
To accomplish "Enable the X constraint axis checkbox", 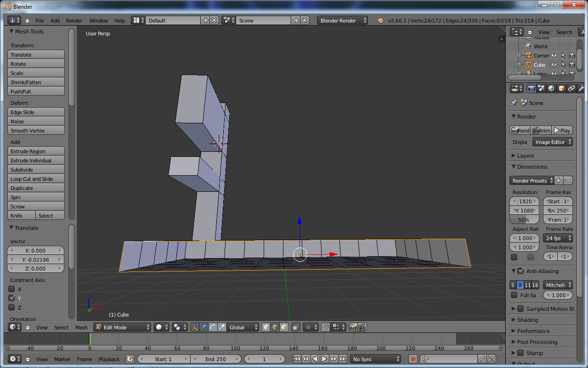I will 11,289.
